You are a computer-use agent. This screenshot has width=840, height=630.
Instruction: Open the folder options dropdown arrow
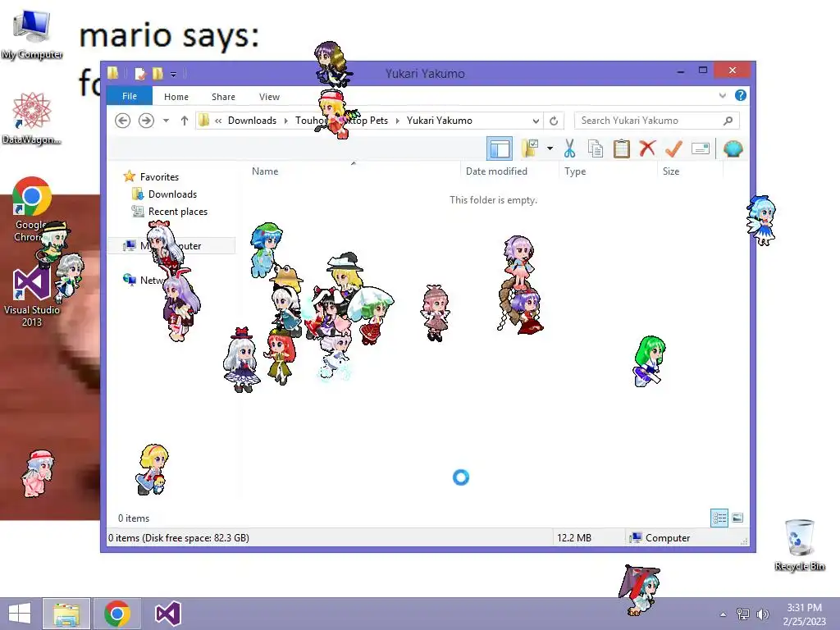pos(550,148)
